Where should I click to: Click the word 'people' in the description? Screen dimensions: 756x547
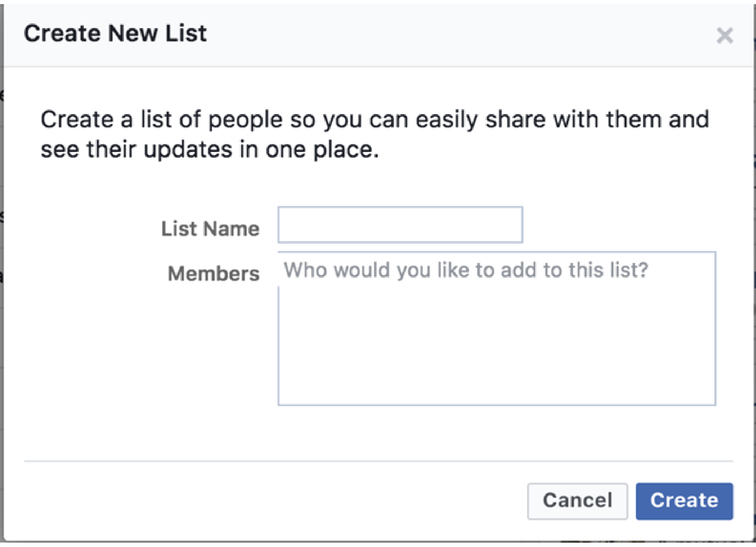click(245, 120)
